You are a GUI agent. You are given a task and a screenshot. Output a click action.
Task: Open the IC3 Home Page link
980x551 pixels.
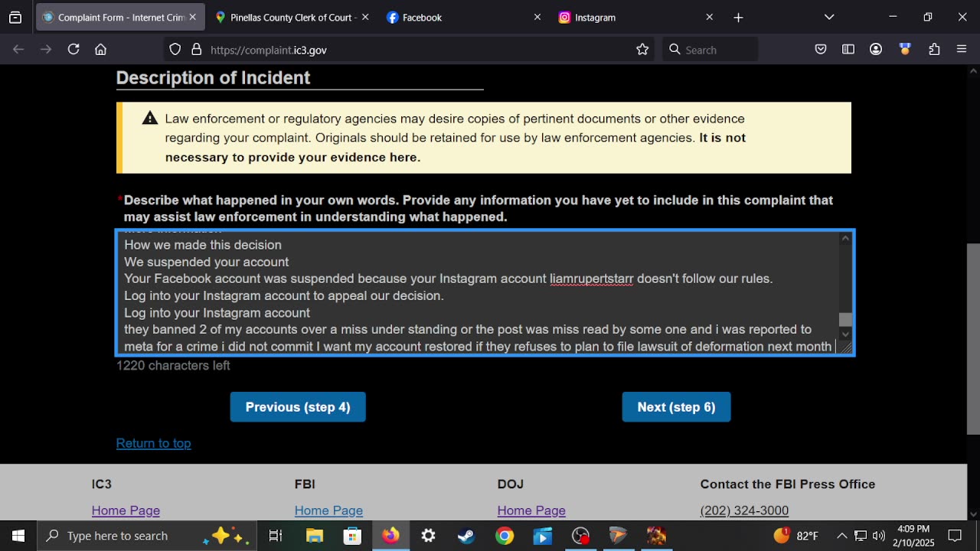click(x=126, y=510)
